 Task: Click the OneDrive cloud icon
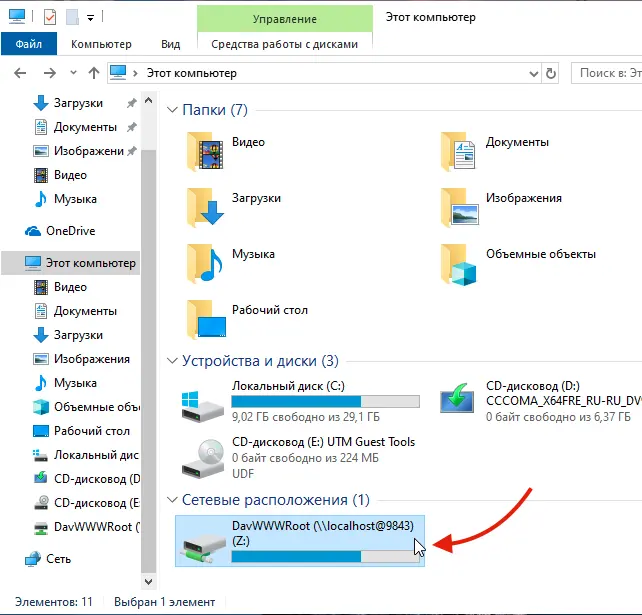click(33, 231)
